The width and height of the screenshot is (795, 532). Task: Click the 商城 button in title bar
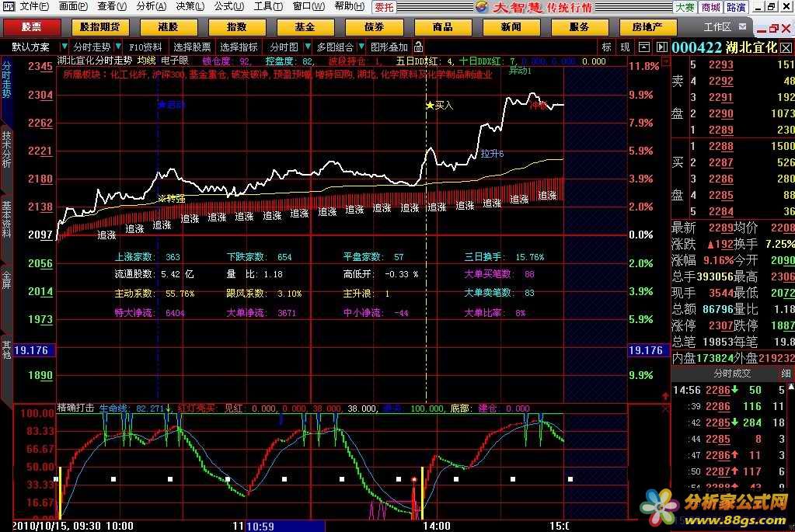point(710,7)
